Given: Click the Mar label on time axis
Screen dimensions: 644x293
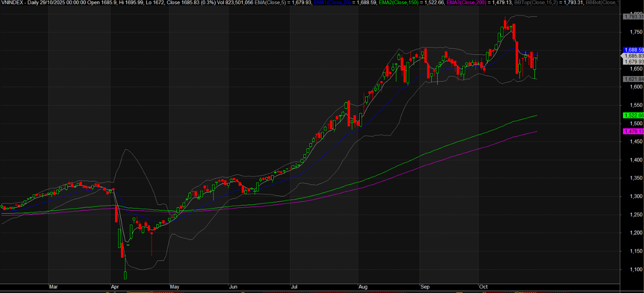Looking at the screenshot, I should click(x=53, y=287).
